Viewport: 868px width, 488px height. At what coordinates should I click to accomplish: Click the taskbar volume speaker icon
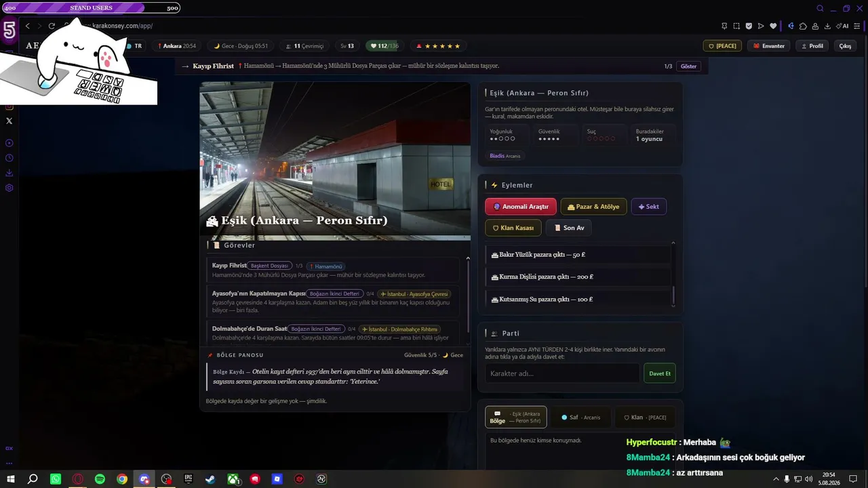point(808,479)
